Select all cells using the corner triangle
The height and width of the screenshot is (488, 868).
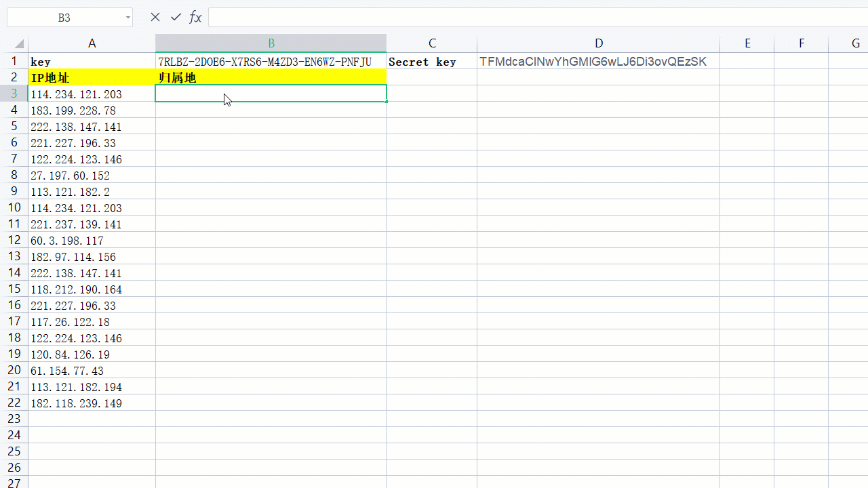tap(20, 44)
